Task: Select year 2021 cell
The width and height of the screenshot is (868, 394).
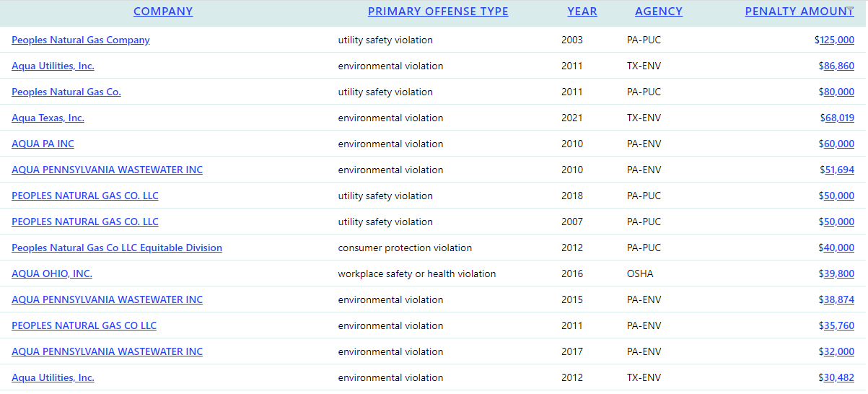Action: click(572, 118)
